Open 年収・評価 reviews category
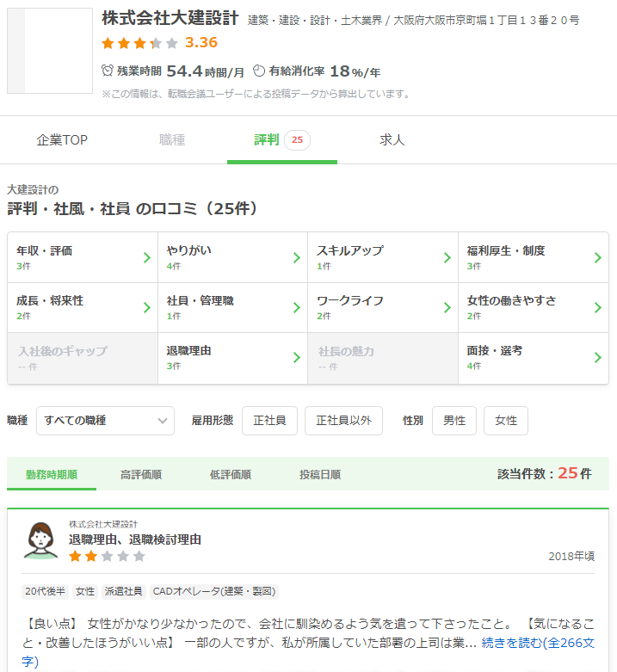 [x=83, y=257]
